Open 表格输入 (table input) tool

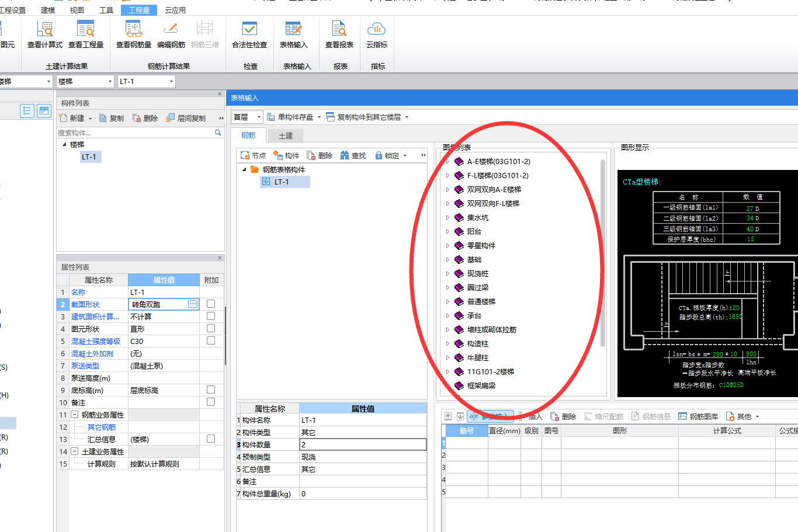coord(293,34)
